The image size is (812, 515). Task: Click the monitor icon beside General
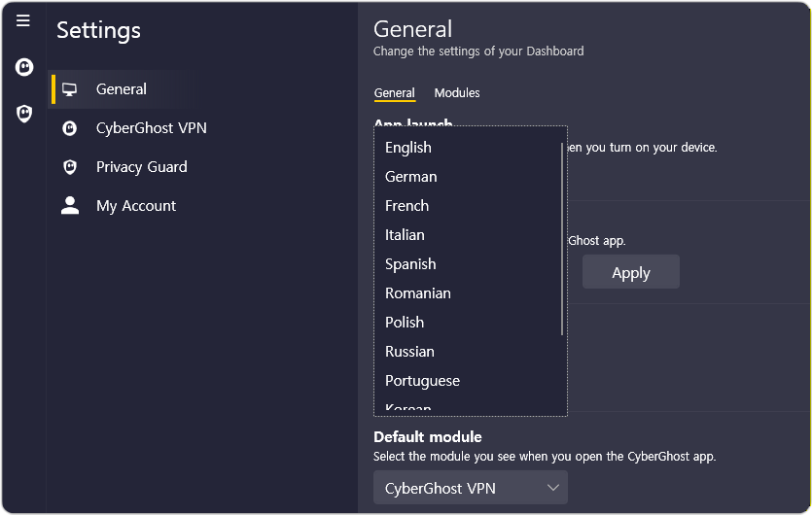pyautogui.click(x=69, y=89)
